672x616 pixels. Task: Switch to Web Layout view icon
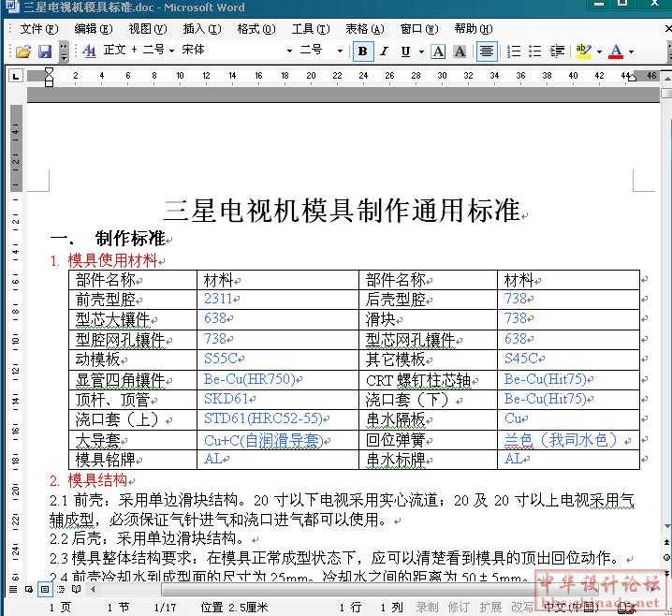[29, 589]
